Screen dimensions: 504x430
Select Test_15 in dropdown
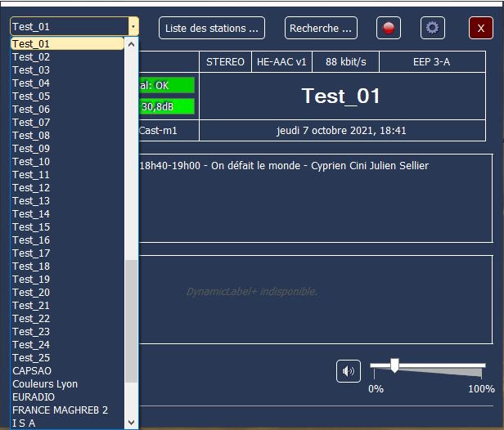click(x=67, y=227)
